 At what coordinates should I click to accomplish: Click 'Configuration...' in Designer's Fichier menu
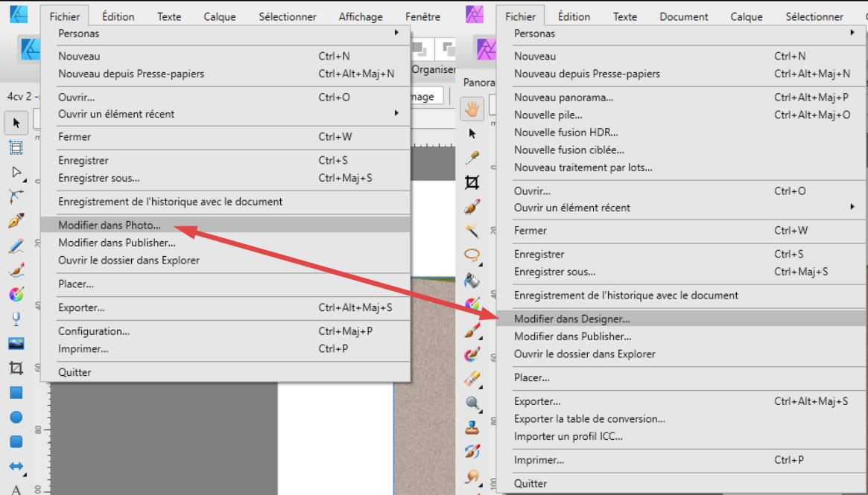(x=226, y=331)
